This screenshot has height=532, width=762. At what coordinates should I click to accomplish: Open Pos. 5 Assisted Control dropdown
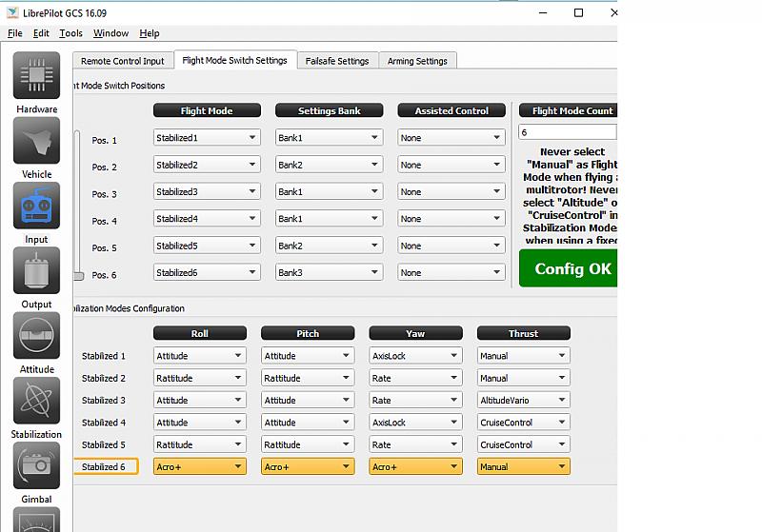[x=451, y=246]
